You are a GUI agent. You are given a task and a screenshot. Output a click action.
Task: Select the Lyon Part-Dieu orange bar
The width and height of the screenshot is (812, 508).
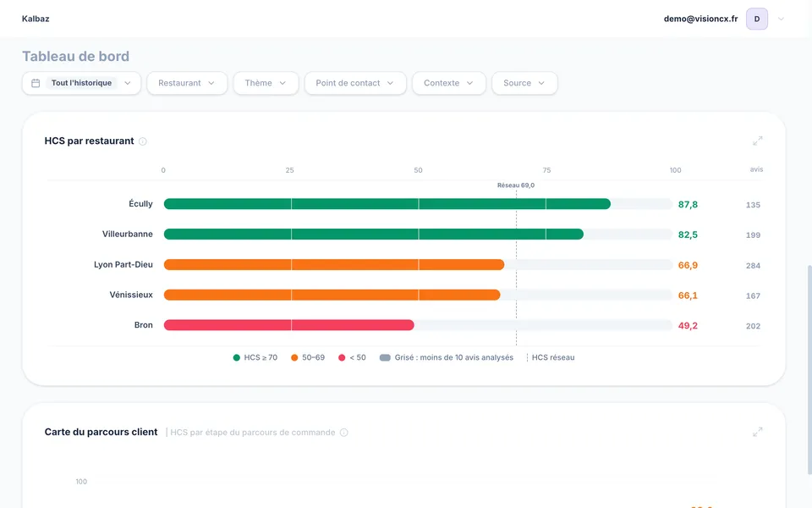[334, 265]
